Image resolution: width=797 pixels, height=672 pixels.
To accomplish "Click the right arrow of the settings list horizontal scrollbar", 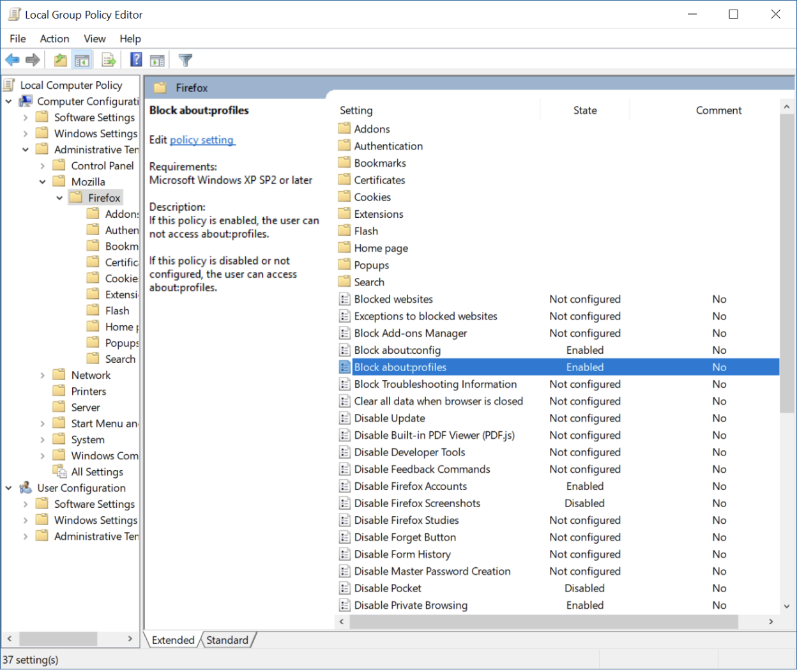I will pos(771,621).
